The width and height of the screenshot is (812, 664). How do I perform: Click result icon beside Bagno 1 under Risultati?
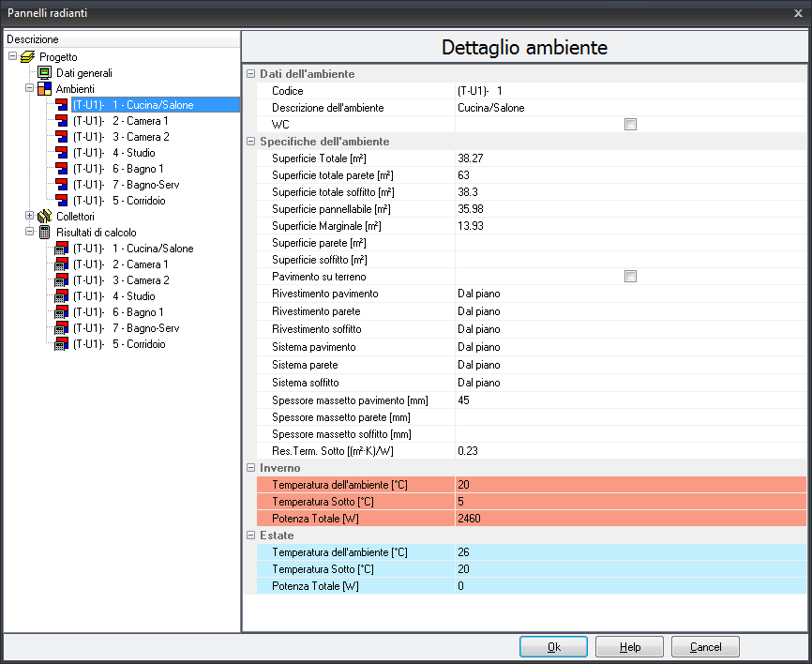(x=62, y=312)
